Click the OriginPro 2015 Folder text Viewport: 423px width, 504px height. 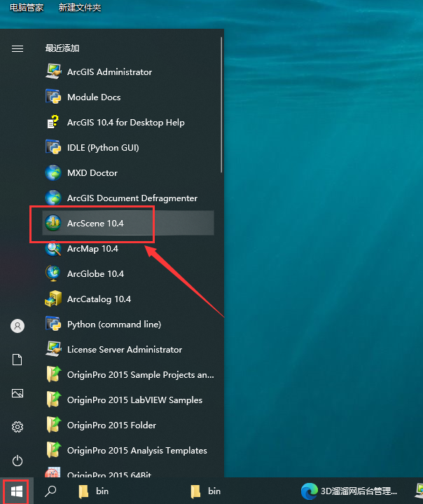click(111, 425)
